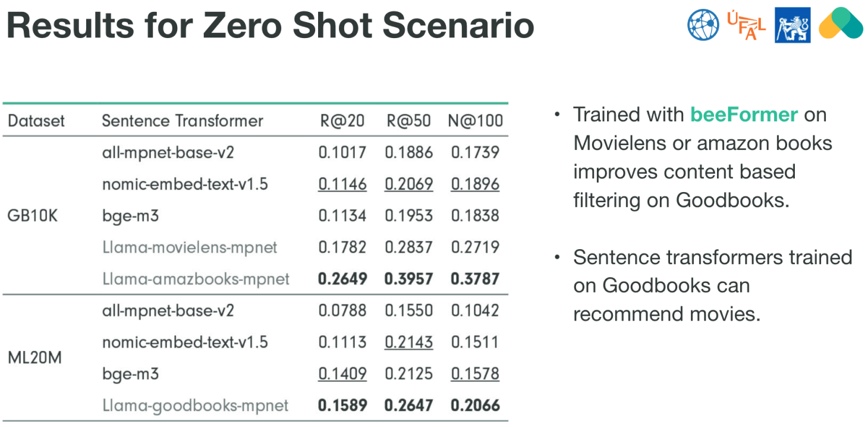Click the blue lion crest logo
868x427 pixels.
coord(792,26)
